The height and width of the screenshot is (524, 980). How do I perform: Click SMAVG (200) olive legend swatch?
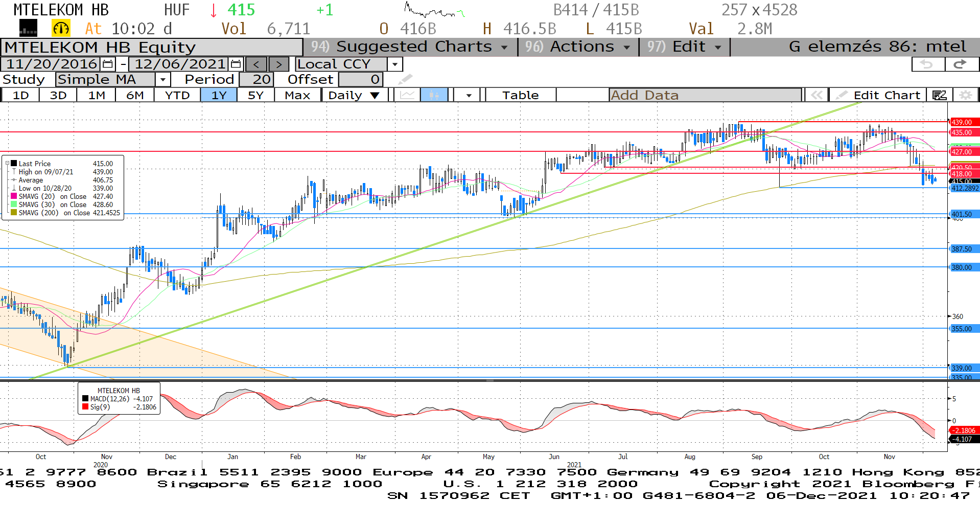(x=14, y=213)
